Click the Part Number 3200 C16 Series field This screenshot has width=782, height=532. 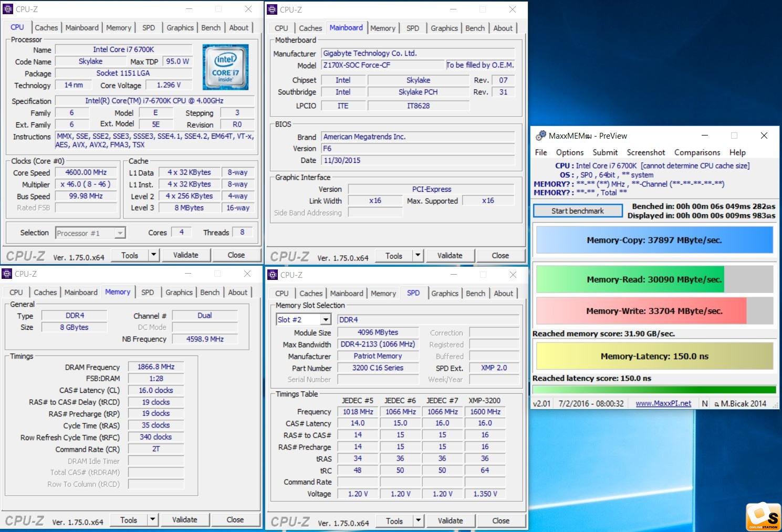(x=378, y=368)
